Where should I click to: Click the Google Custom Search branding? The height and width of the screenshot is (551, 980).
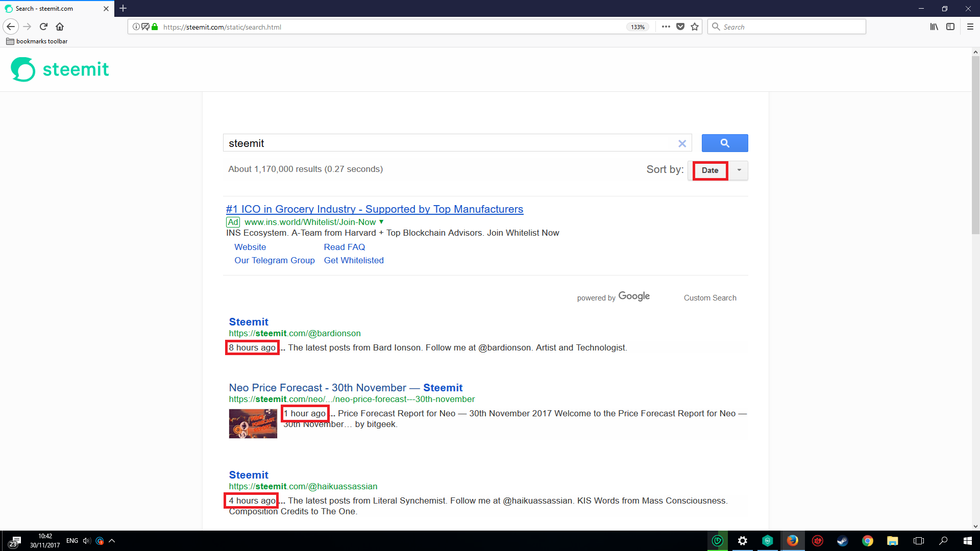click(x=656, y=297)
